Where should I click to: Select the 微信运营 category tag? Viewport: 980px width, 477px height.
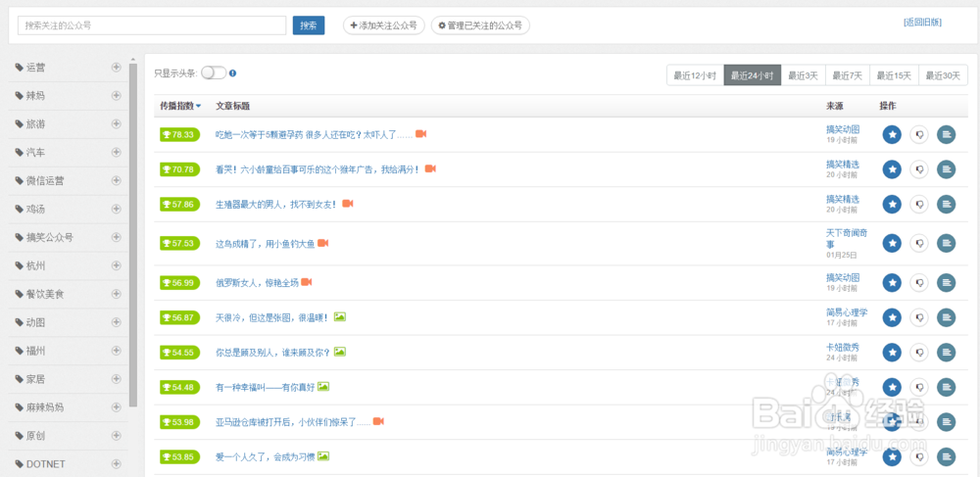pos(39,181)
